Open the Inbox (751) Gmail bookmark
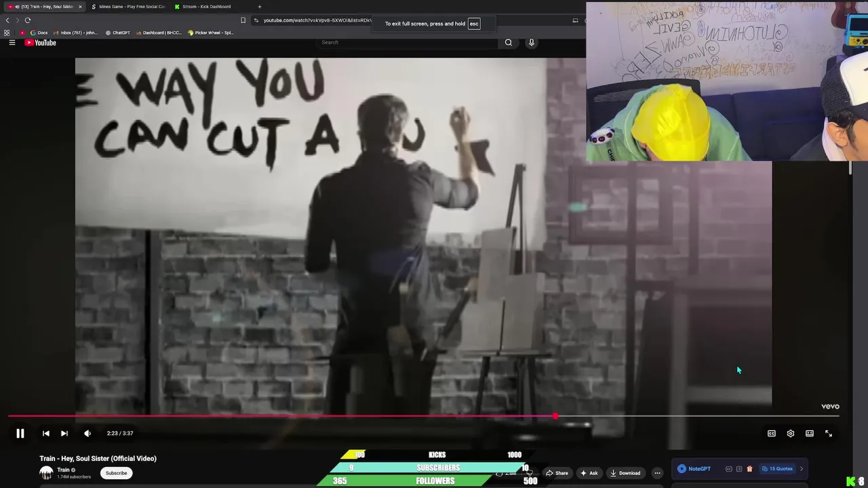This screenshot has width=868, height=488. (x=75, y=33)
